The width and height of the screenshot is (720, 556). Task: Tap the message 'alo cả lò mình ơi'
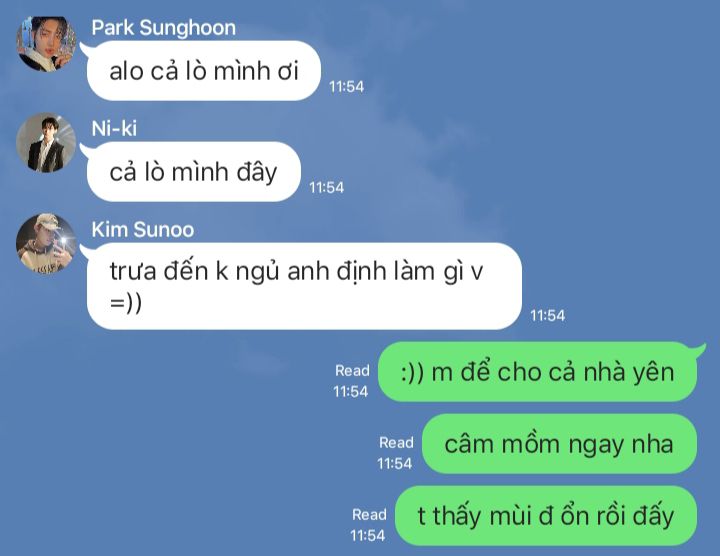pos(203,71)
